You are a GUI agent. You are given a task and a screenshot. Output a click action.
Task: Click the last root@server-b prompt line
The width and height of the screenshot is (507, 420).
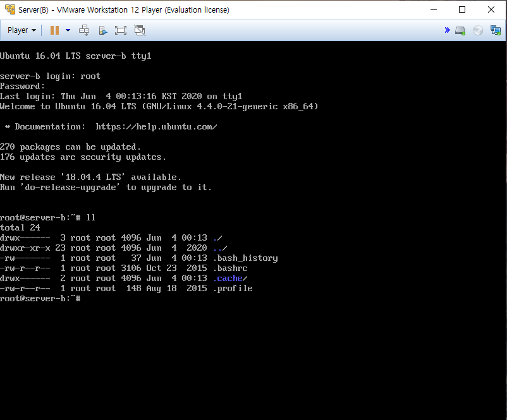tap(40, 299)
